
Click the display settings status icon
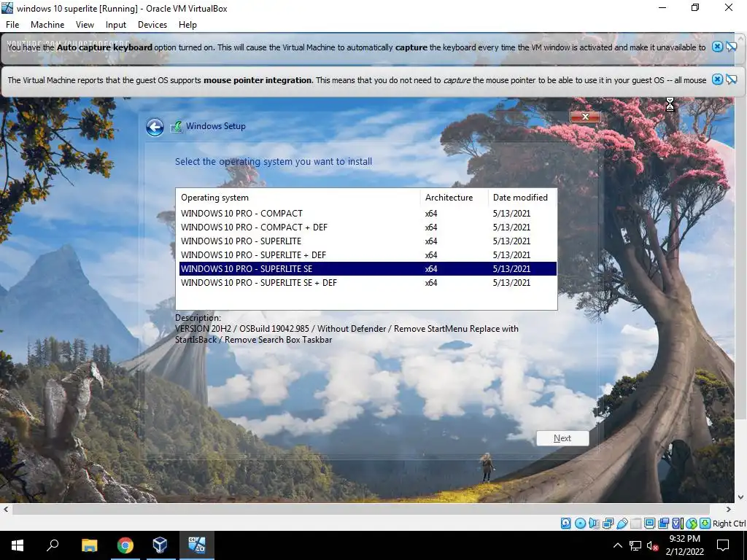pos(649,524)
